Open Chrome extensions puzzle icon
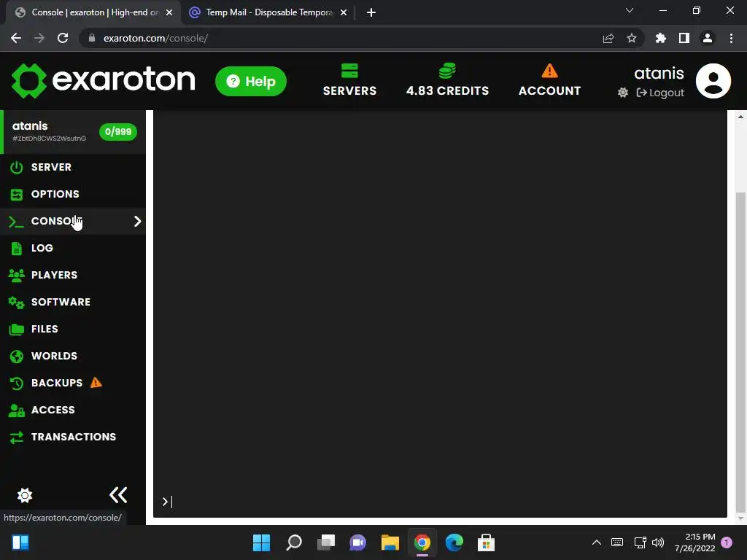Viewport: 747px width, 560px height. 661,38
